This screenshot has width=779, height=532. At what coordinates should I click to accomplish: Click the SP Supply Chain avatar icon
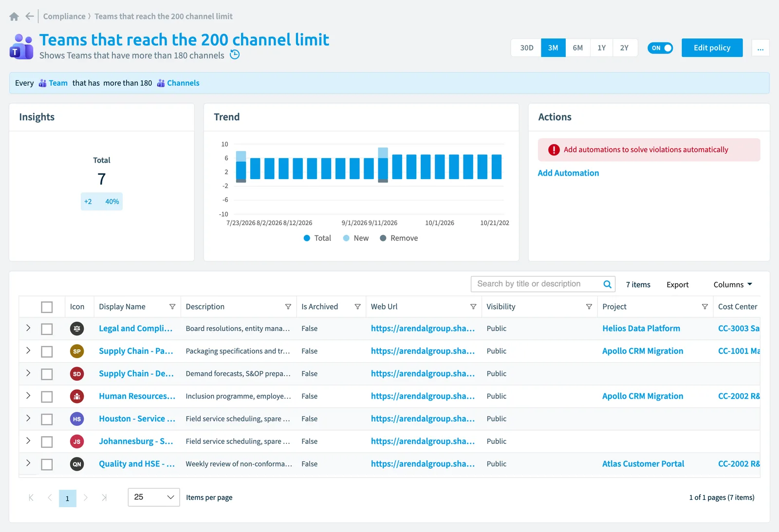[77, 351]
